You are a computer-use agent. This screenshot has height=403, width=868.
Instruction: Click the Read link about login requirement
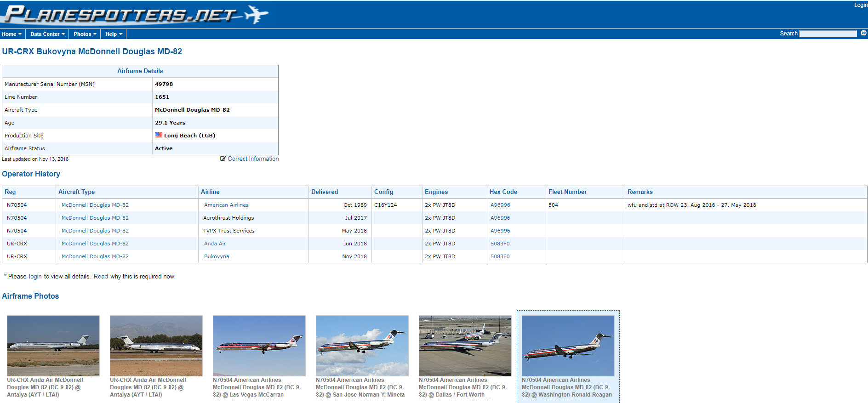[x=101, y=277]
